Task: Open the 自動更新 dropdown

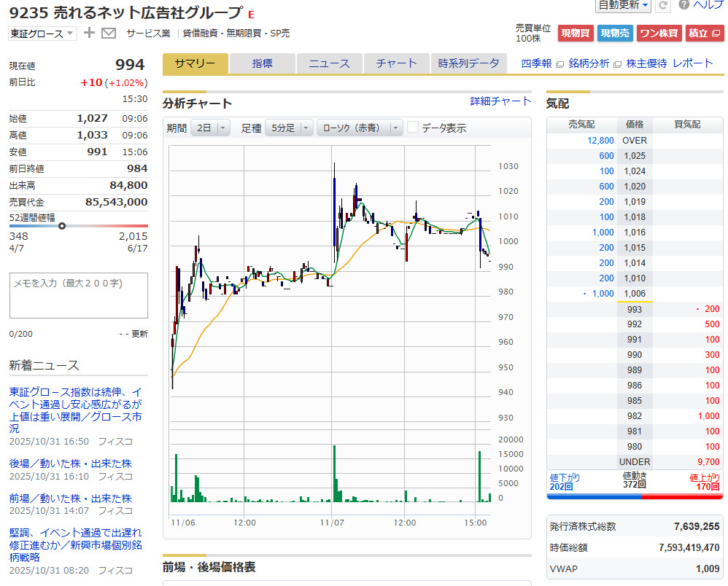Action: point(623,5)
